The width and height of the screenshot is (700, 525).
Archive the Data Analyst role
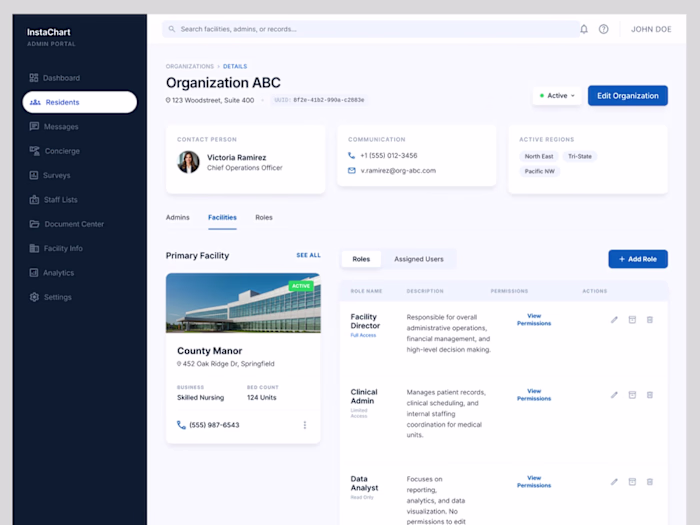coord(632,482)
